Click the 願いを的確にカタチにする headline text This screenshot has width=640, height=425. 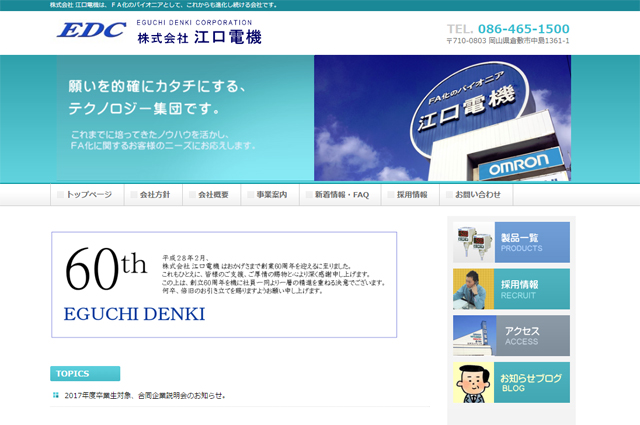click(x=157, y=86)
